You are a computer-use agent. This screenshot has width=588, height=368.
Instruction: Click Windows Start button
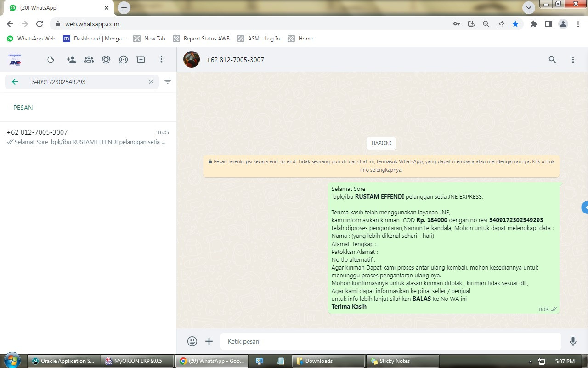(x=12, y=361)
